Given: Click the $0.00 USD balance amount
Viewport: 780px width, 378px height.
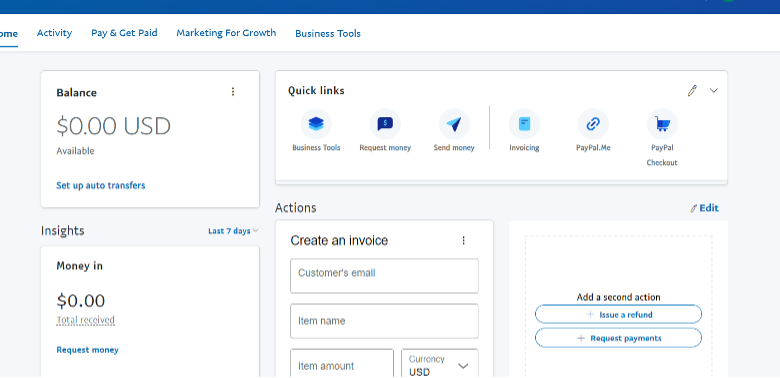Looking at the screenshot, I should 113,126.
